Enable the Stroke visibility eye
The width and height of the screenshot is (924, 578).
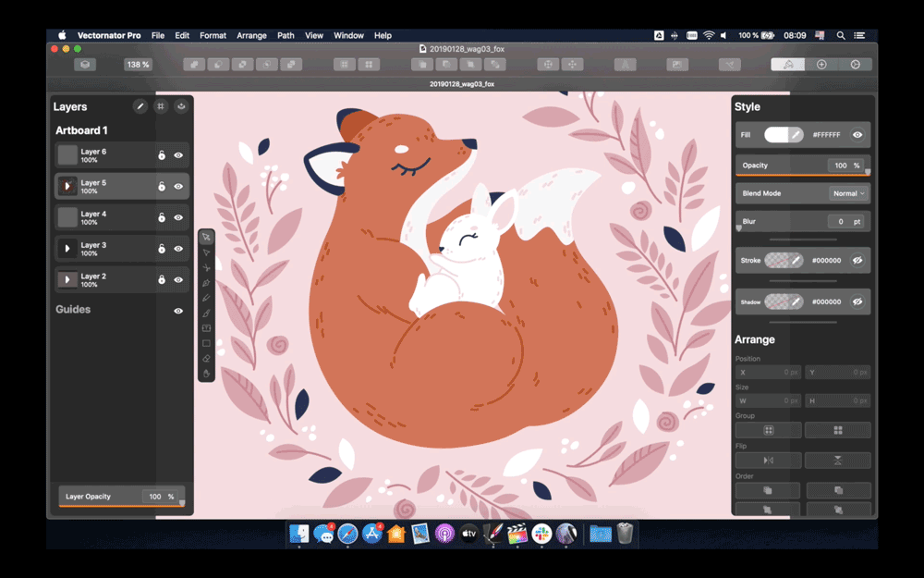click(x=857, y=260)
